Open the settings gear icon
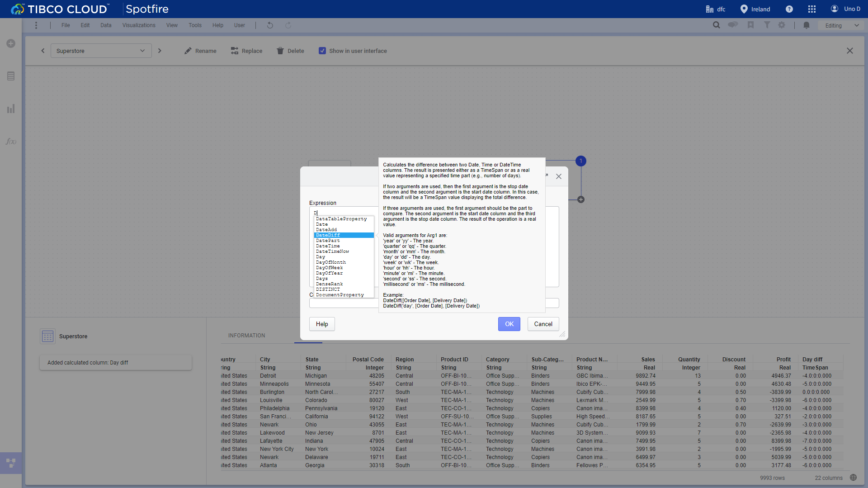The image size is (868, 488). point(782,25)
